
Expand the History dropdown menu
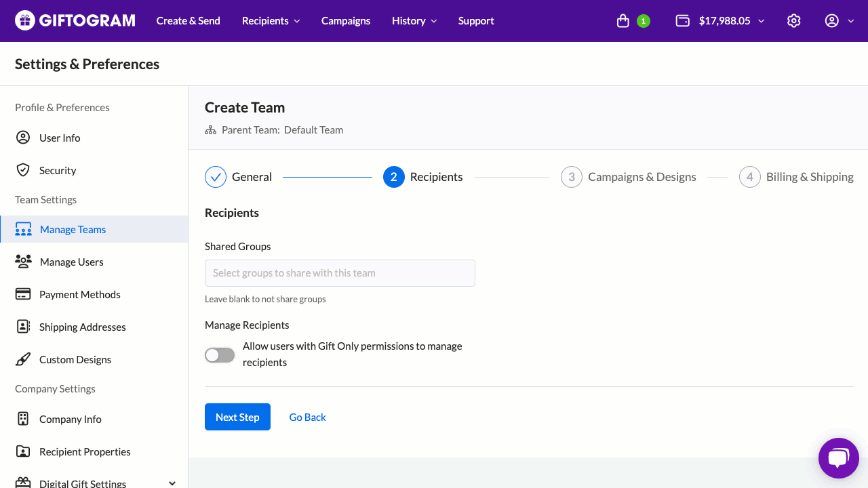(x=414, y=21)
